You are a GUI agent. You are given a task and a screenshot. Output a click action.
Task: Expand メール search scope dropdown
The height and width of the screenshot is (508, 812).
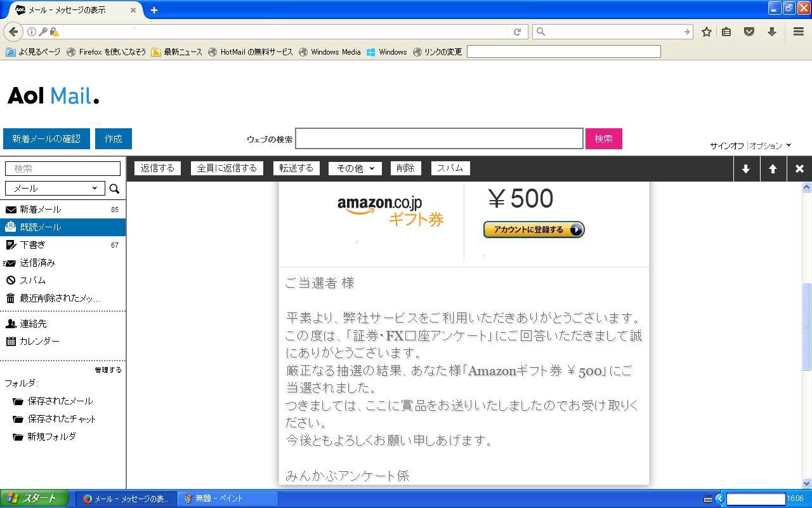[x=55, y=189]
